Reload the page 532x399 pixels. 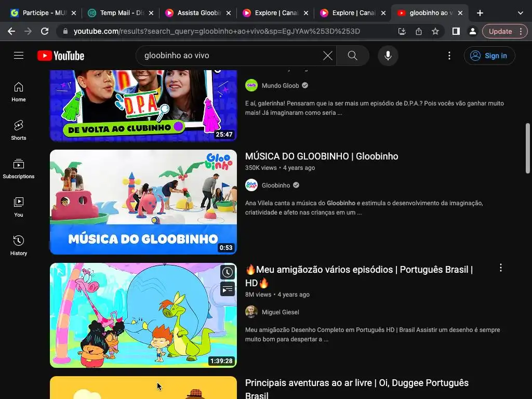point(45,31)
